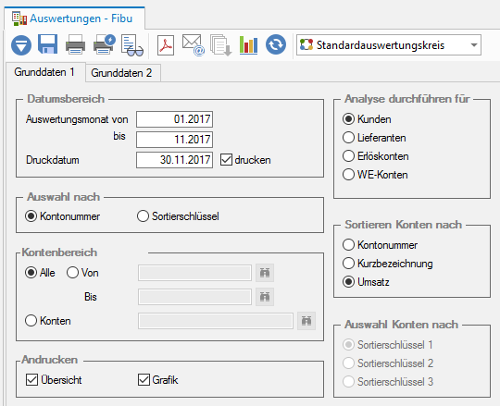500x406 pixels.
Task: Select the Konten radio in Kontenbereich
Action: click(x=31, y=321)
